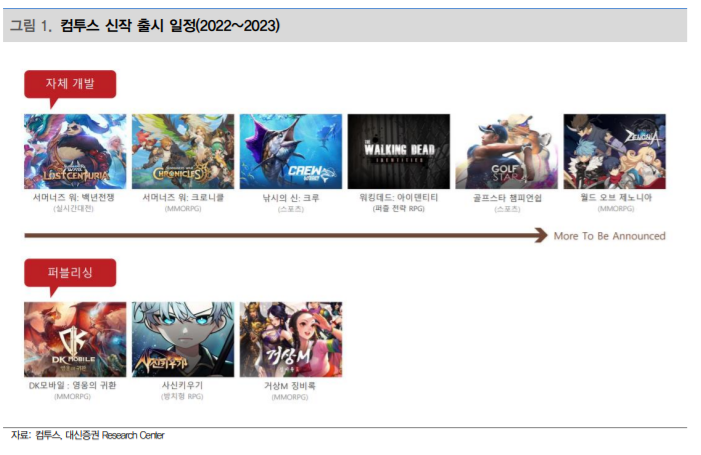Click the caption 서머너즈 워: 크로니클
The height and width of the screenshot is (455, 701).
183,198
